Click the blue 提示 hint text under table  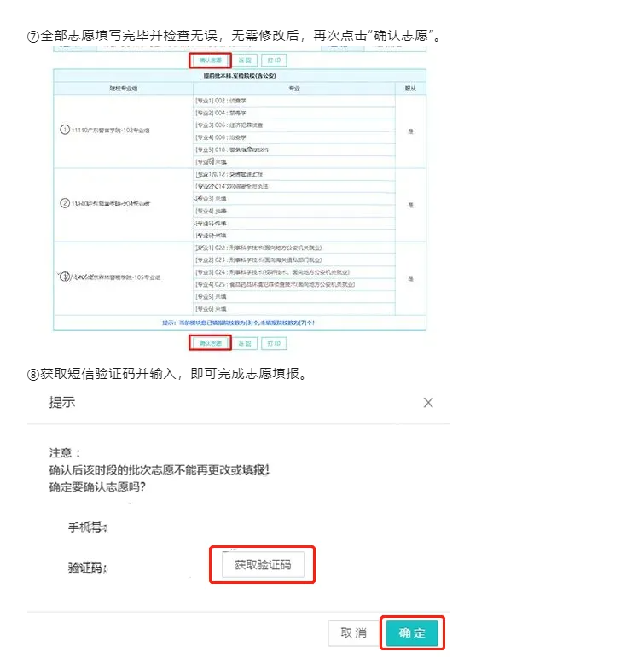(240, 323)
